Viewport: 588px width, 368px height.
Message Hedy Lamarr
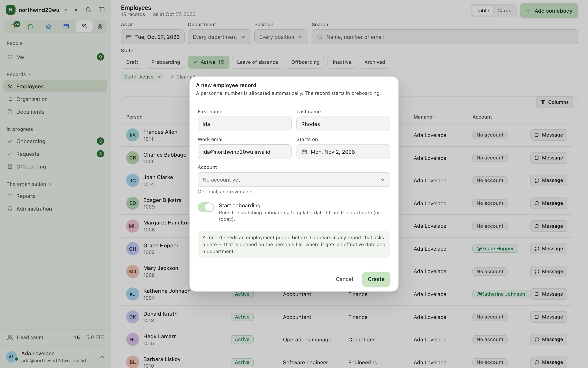pyautogui.click(x=549, y=339)
